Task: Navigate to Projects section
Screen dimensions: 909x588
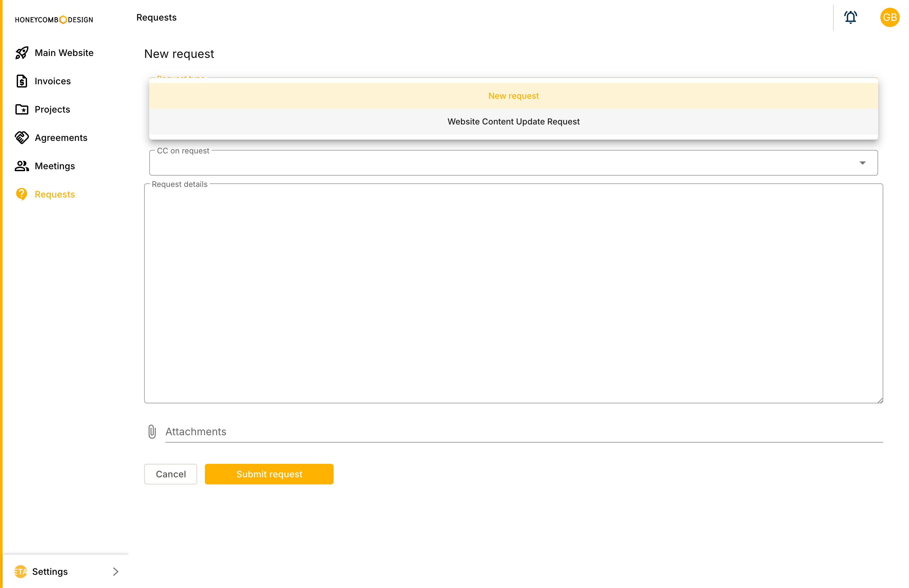Action: pos(52,110)
